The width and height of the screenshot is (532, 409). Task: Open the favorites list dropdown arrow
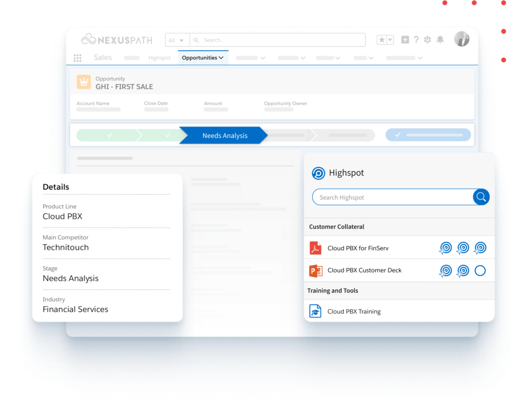click(x=390, y=39)
